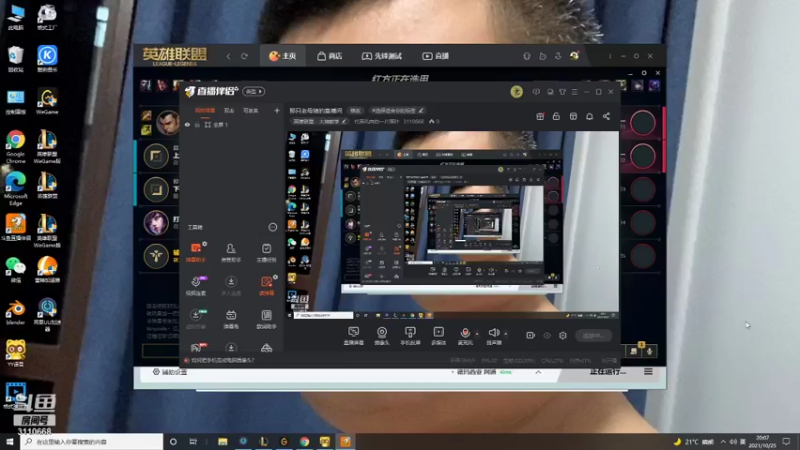Add a phone screen-cast source

click(410, 336)
